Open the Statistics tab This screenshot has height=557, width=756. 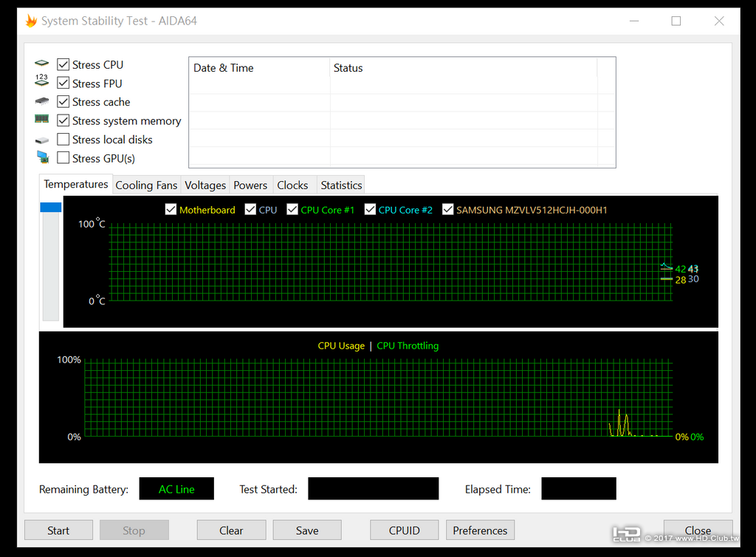(341, 185)
